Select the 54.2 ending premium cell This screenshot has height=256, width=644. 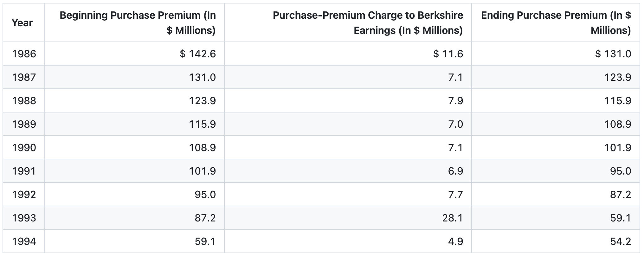pos(621,241)
